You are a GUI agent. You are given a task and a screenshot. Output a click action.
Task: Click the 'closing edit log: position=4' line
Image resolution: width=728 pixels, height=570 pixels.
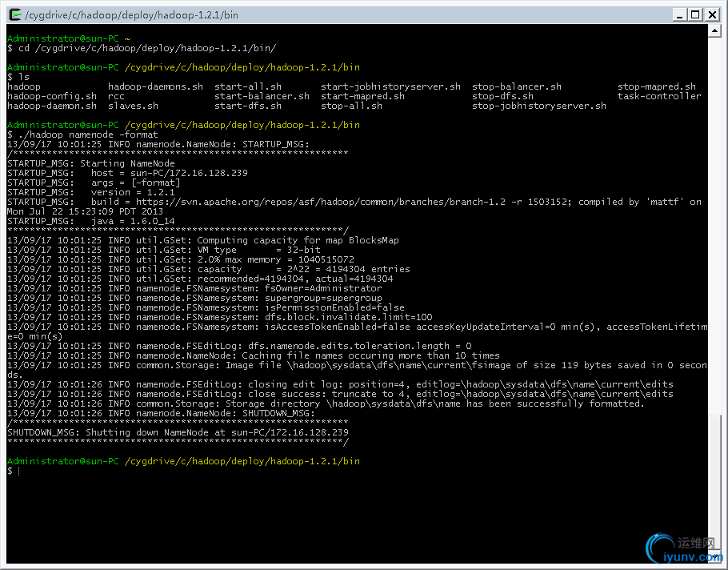pyautogui.click(x=340, y=384)
